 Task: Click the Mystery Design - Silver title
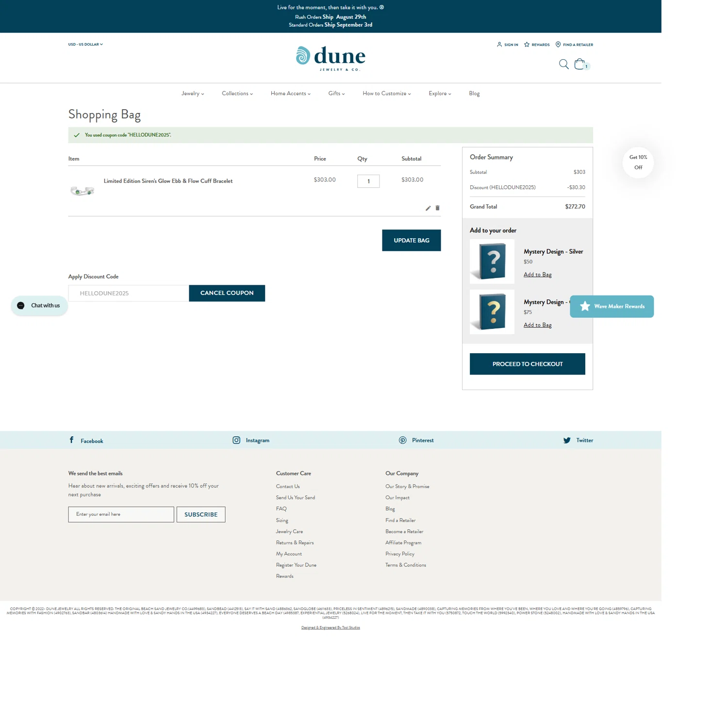553,251
